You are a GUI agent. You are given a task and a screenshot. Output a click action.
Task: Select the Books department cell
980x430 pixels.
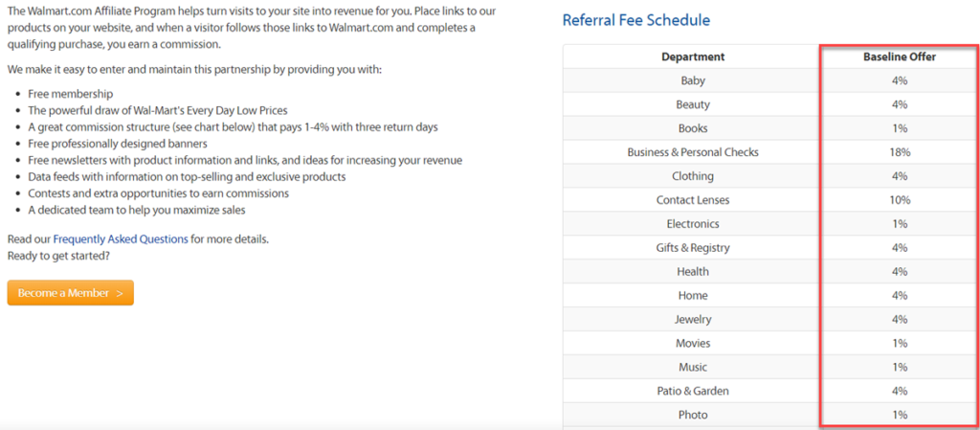click(693, 128)
